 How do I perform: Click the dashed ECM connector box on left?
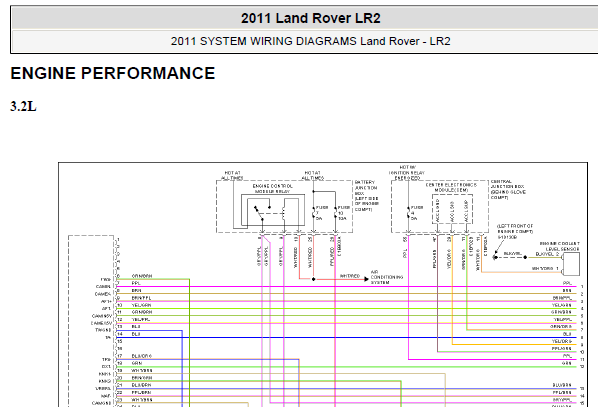91,321
